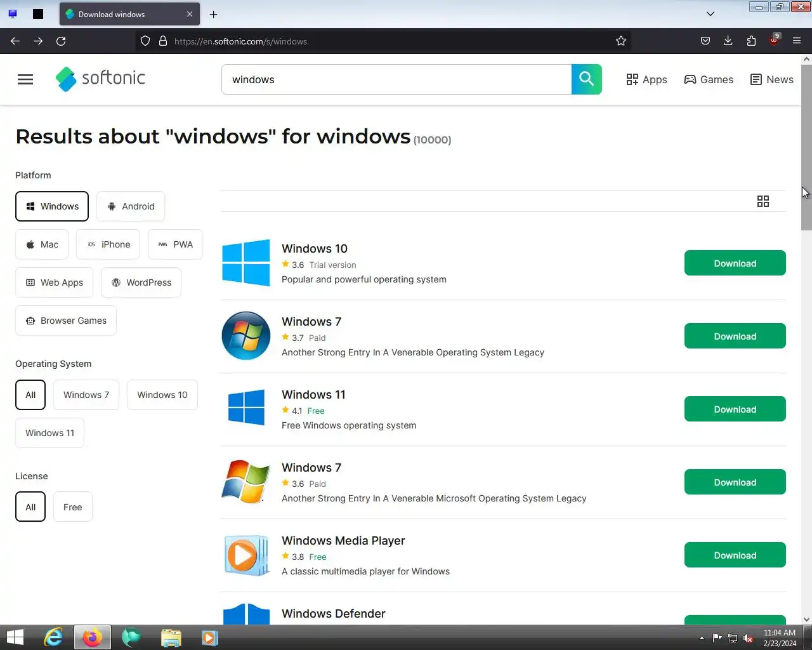Image resolution: width=812 pixels, height=650 pixels.
Task: Open a new browser tab
Action: click(214, 14)
